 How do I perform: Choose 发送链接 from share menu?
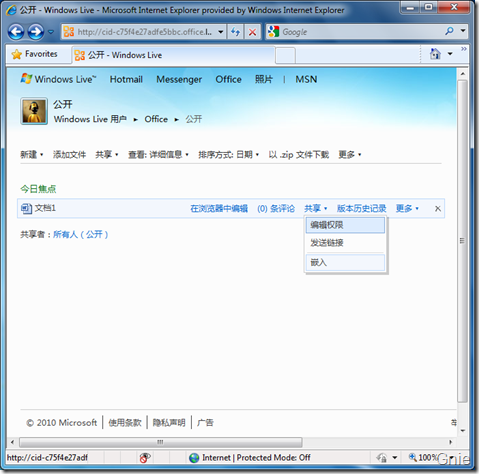(345, 243)
